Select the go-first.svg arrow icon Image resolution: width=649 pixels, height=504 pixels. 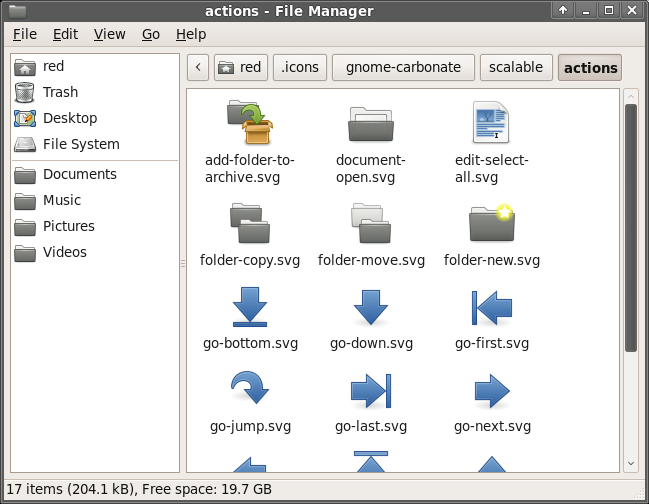tap(492, 307)
